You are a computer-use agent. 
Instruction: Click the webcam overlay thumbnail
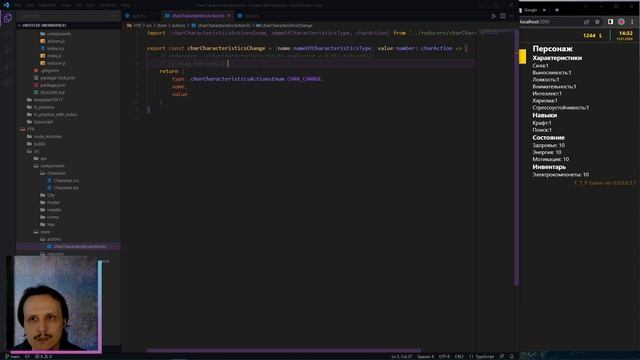point(55,304)
